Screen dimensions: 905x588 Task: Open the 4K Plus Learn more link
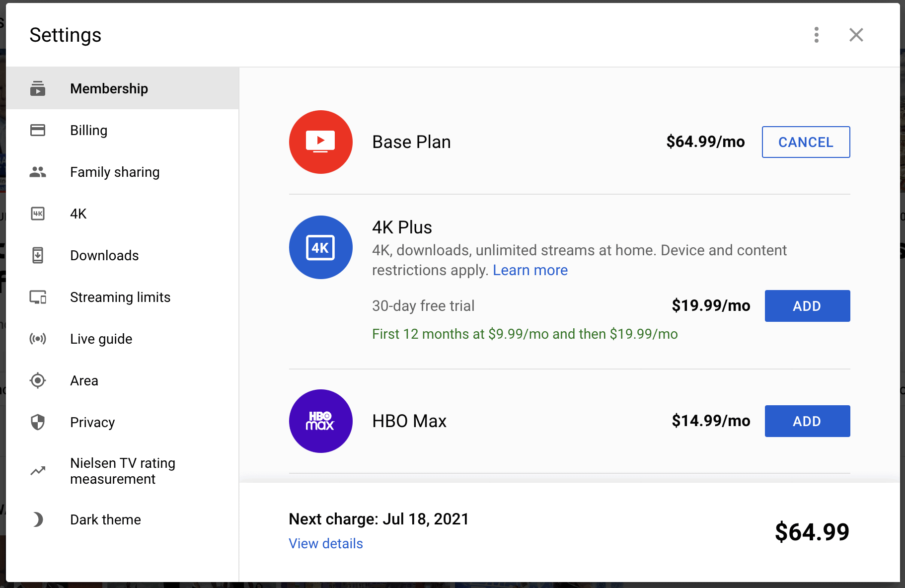(x=530, y=270)
